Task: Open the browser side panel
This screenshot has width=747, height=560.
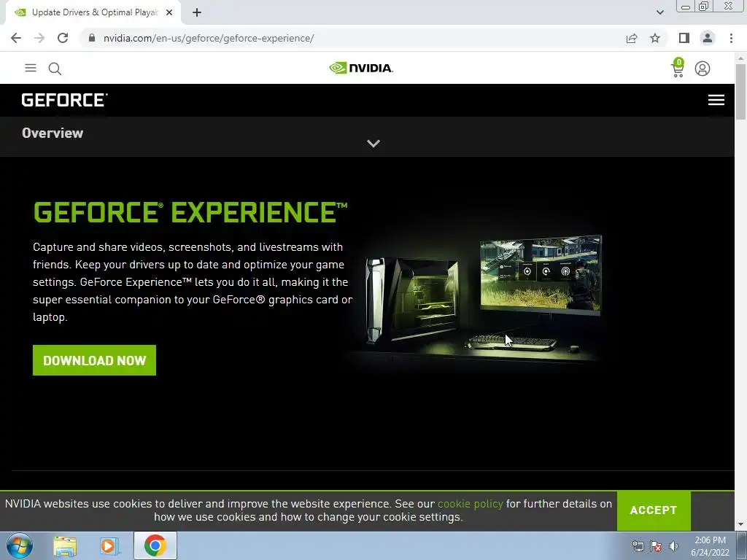Action: [x=684, y=38]
